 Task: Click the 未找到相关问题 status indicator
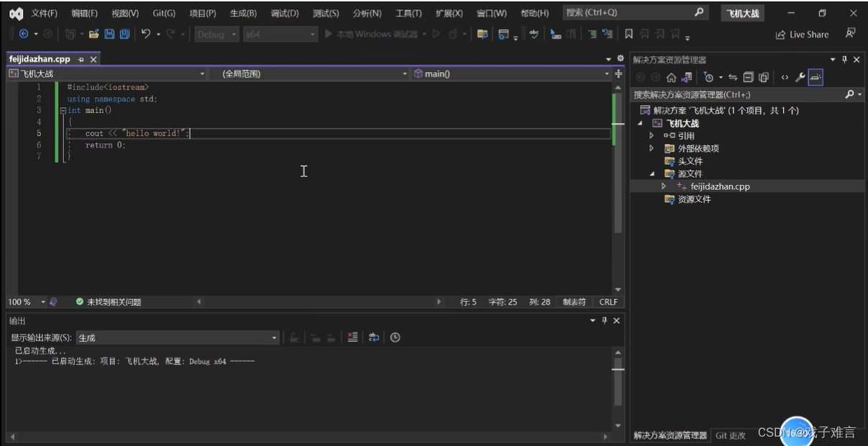point(109,302)
